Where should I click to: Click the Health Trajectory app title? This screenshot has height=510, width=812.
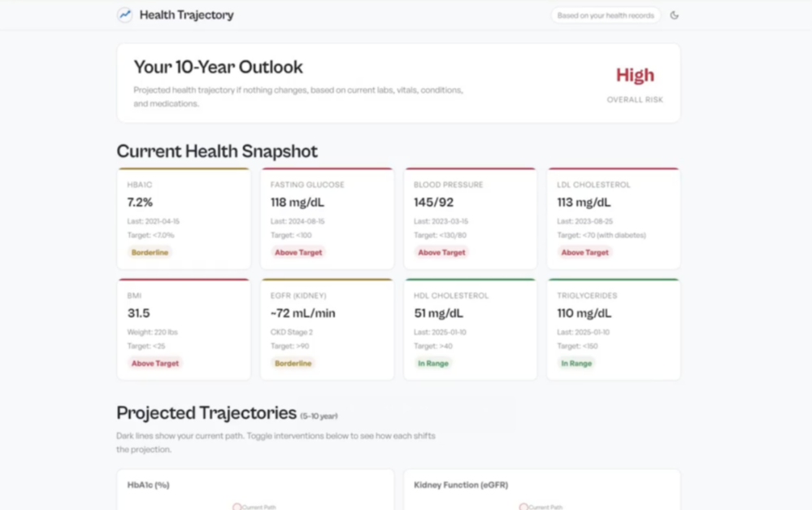pyautogui.click(x=186, y=15)
